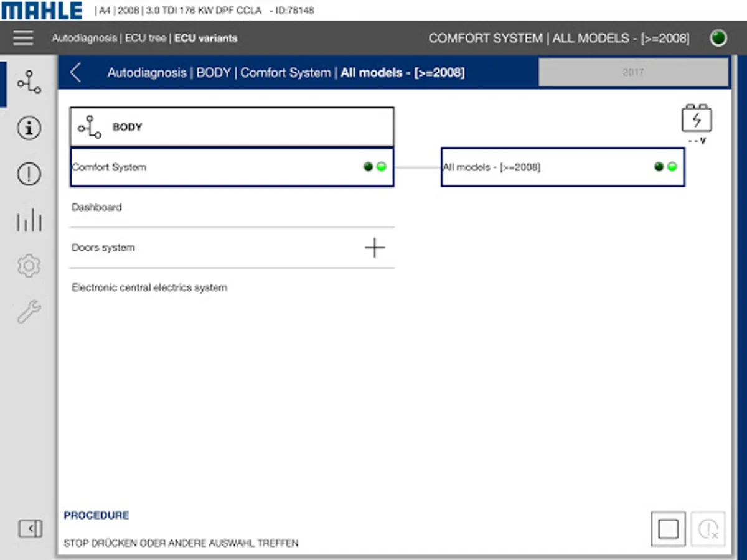Click Comfort System status LEDs
747x560 pixels.
coord(375,167)
